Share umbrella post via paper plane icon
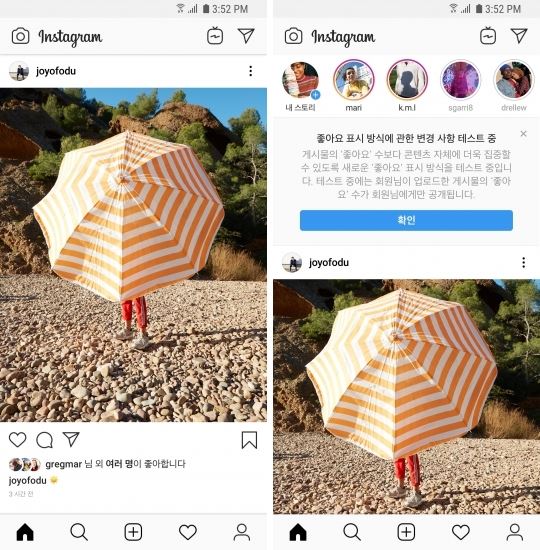This screenshot has height=550, width=540. [x=71, y=439]
